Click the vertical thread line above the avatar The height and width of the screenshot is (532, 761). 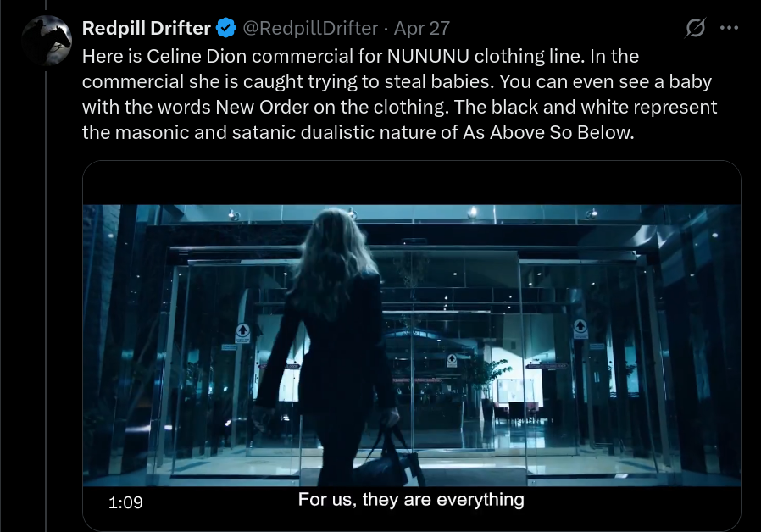[47, 6]
